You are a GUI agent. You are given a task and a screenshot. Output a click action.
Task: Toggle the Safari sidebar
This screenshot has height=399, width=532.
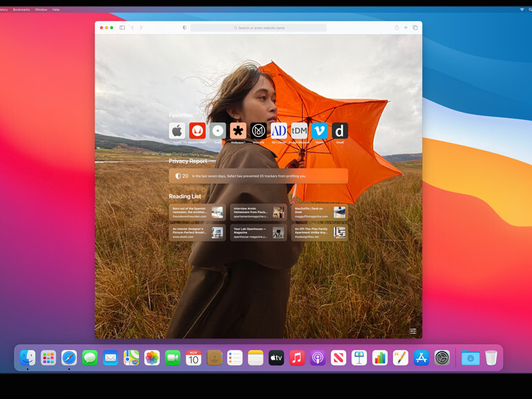click(x=122, y=28)
